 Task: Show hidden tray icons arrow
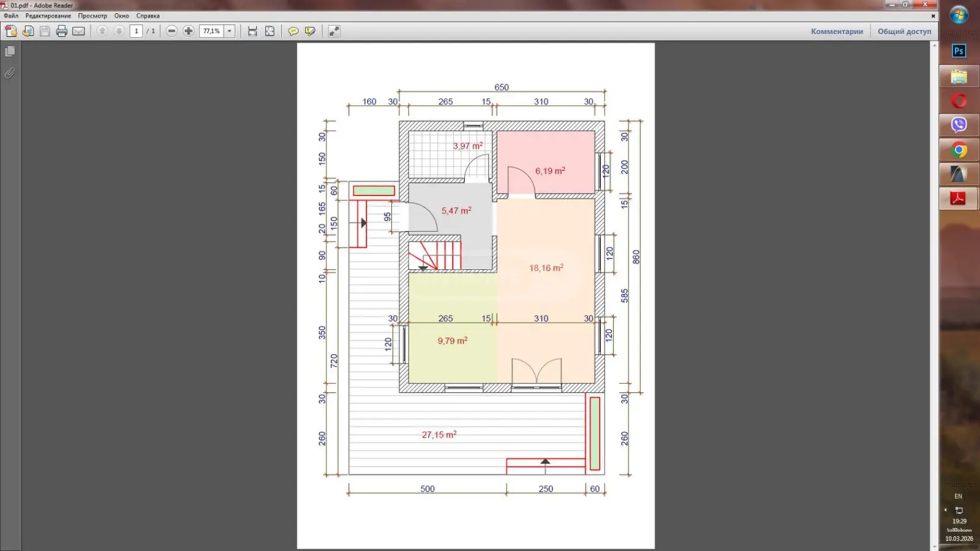(x=946, y=509)
